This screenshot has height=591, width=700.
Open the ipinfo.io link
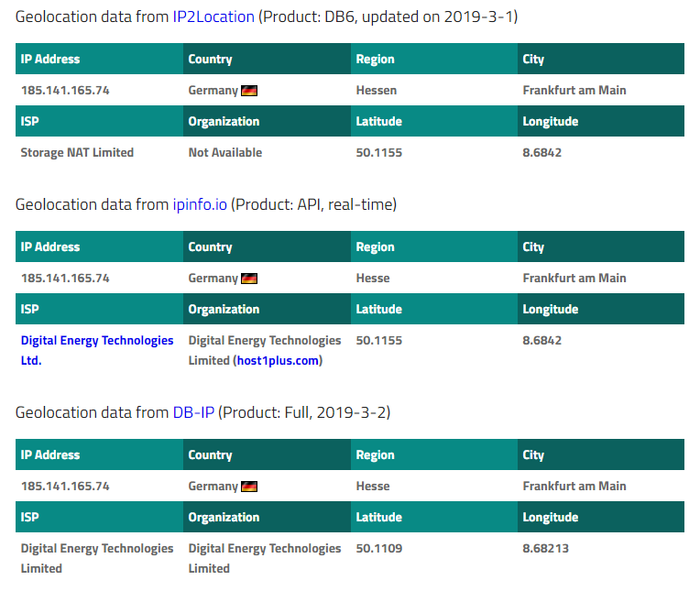click(200, 205)
